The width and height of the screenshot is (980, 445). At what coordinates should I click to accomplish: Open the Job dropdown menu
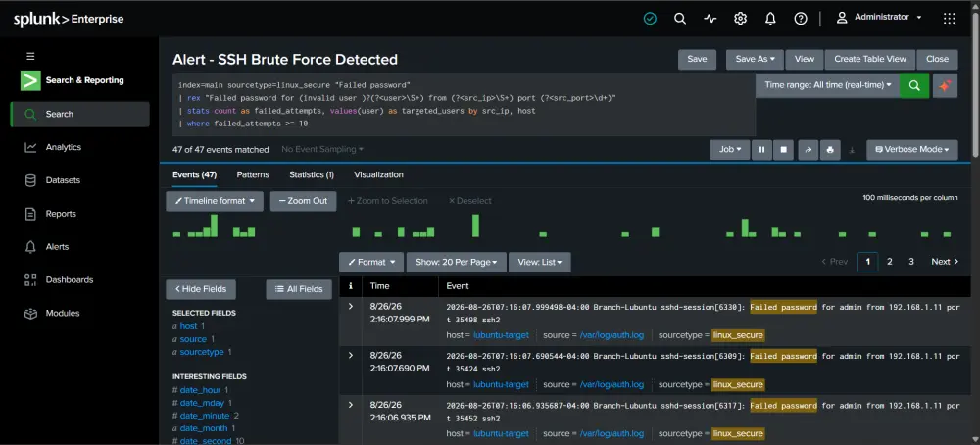729,150
